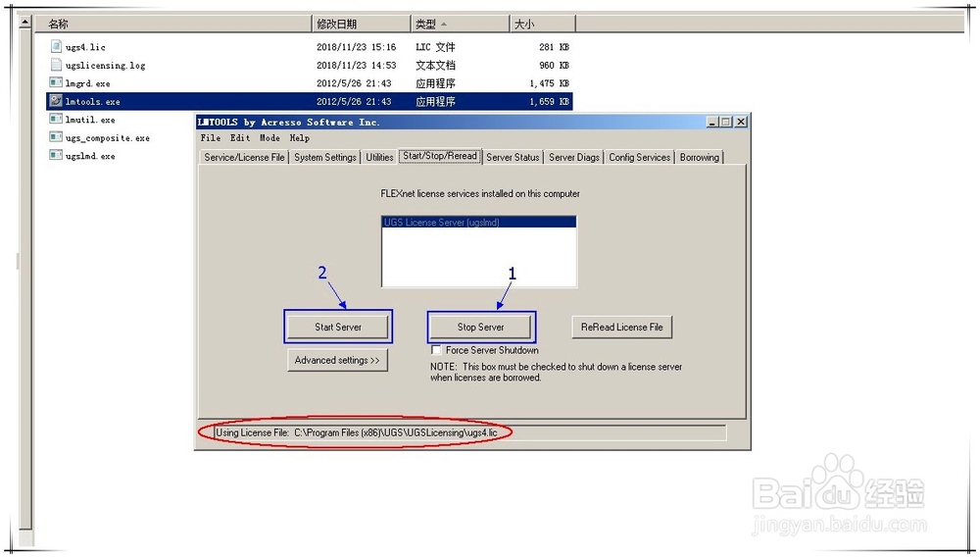The image size is (980, 558).
Task: Select the lmgrd.exe file name
Action: 87,83
